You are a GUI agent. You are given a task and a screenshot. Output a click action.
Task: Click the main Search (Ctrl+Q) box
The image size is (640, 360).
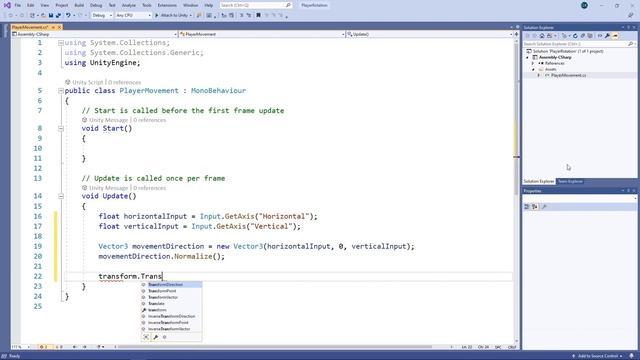[x=256, y=5]
